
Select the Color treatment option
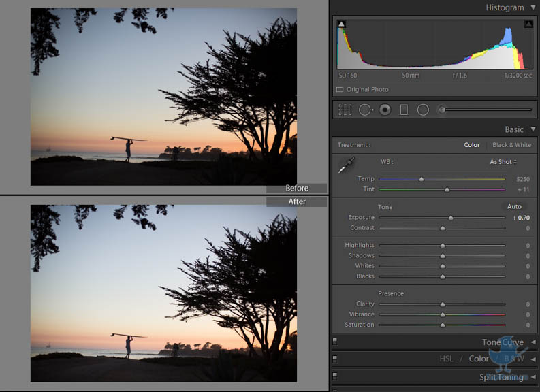(472, 145)
